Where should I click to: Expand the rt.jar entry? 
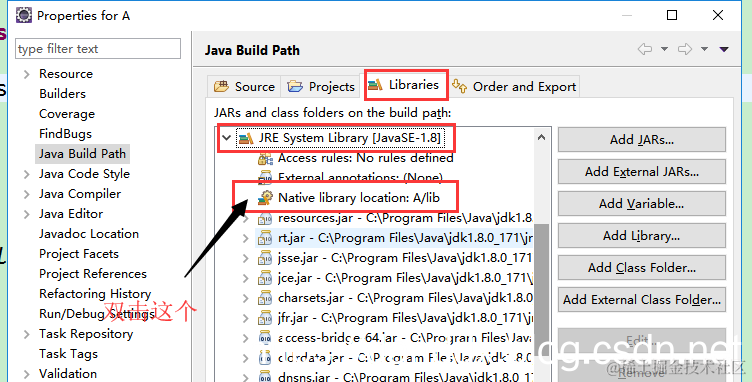pyautogui.click(x=246, y=238)
